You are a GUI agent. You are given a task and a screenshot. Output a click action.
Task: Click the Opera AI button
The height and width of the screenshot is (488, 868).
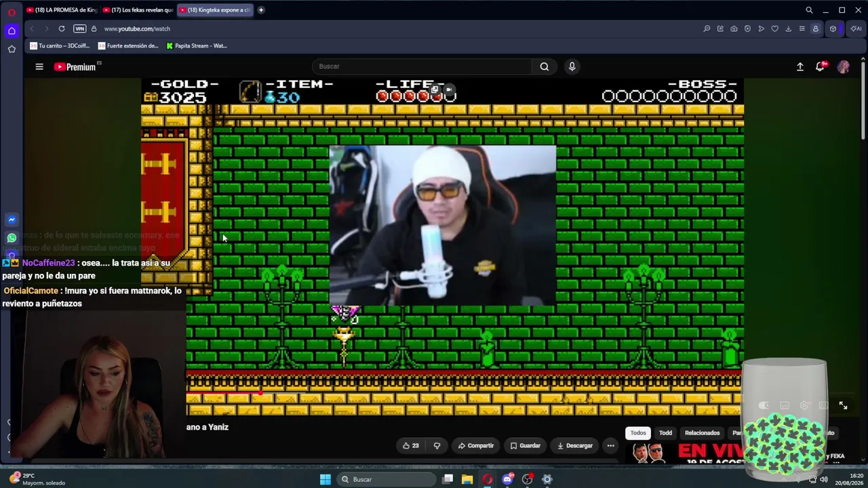coord(856,28)
